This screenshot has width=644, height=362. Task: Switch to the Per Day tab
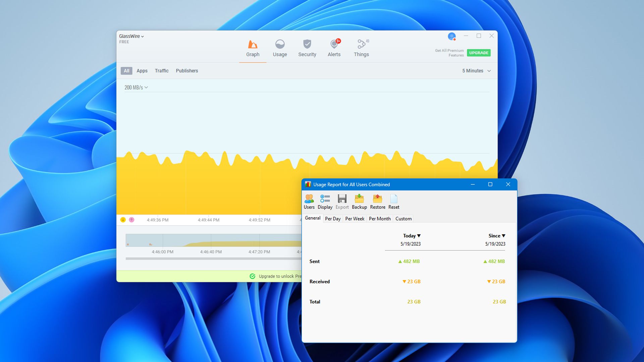coord(332,218)
